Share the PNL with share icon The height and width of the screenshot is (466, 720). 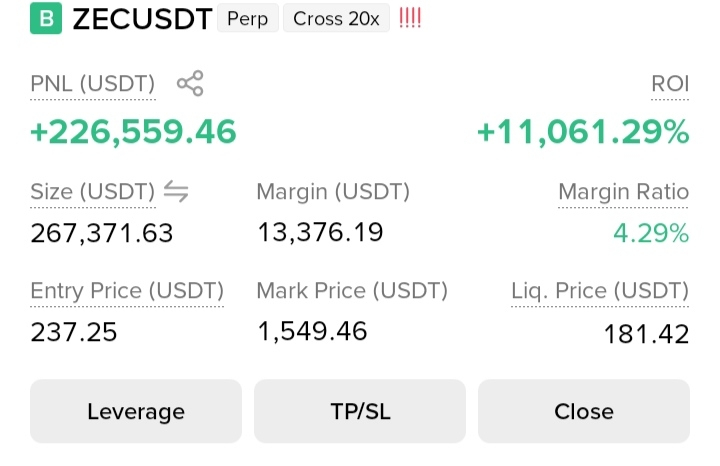[190, 83]
